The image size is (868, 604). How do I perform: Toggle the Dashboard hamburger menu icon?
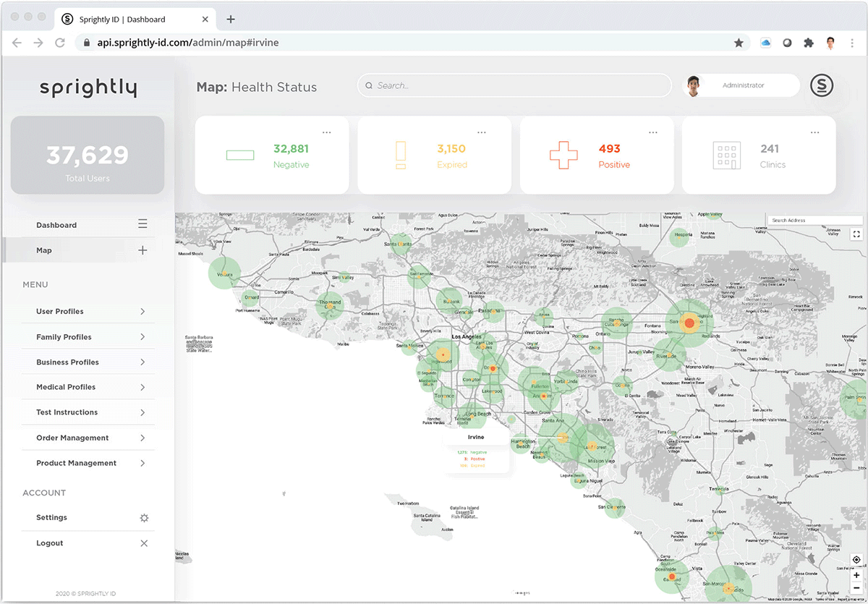[x=142, y=224]
